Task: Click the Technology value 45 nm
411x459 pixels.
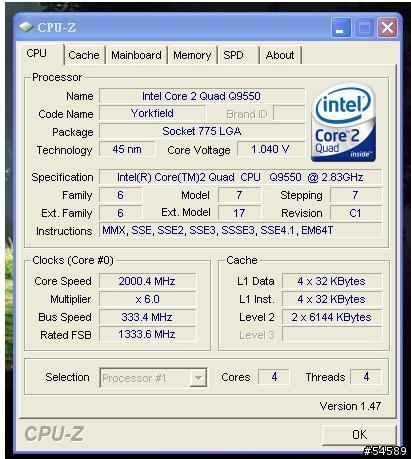Action: click(x=127, y=149)
